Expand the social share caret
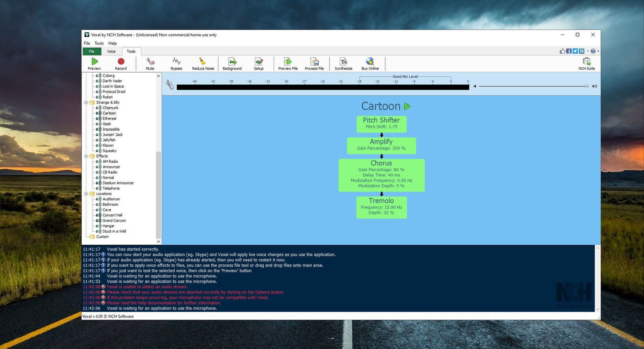Image resolution: width=644 pixels, height=349 pixels. [x=588, y=51]
